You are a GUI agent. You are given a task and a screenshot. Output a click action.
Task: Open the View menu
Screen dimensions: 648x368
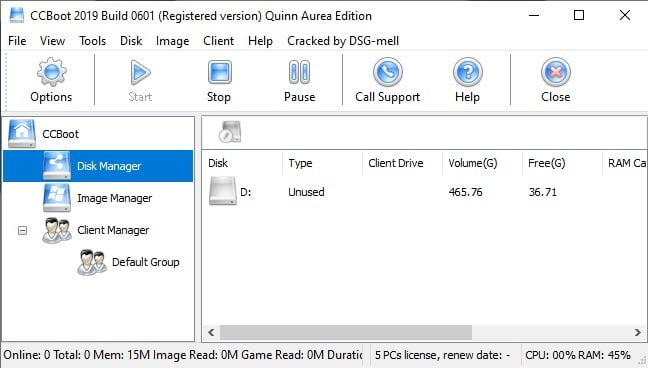52,41
